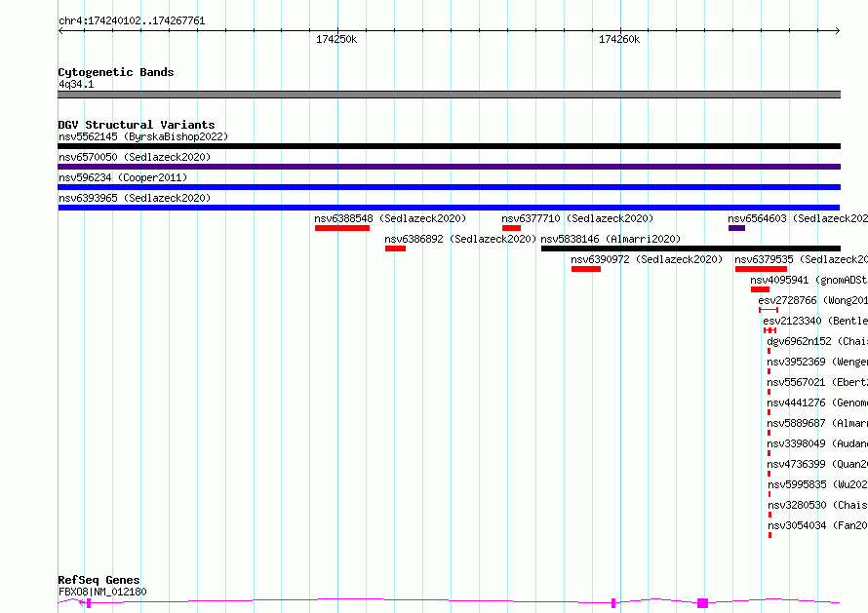Screen dimensions: 868x613
Task: Click the red nsv6379535 variant bar
Action: 761,269
